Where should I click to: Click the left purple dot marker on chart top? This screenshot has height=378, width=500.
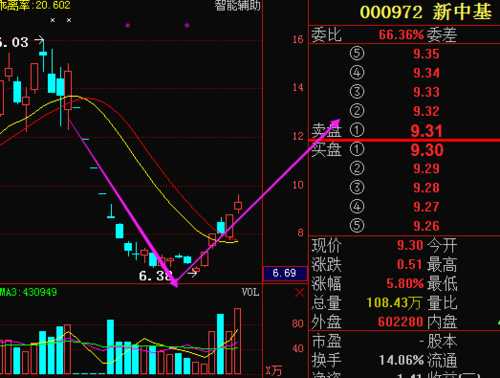point(127,25)
